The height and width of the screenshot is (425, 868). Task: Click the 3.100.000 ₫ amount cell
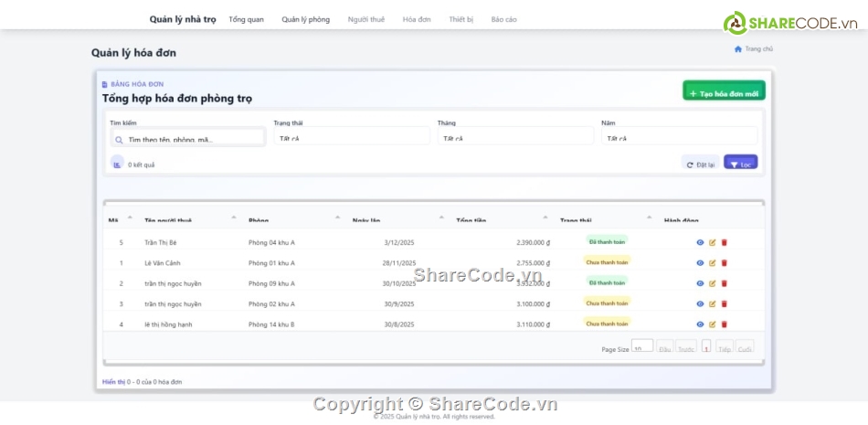tap(533, 304)
